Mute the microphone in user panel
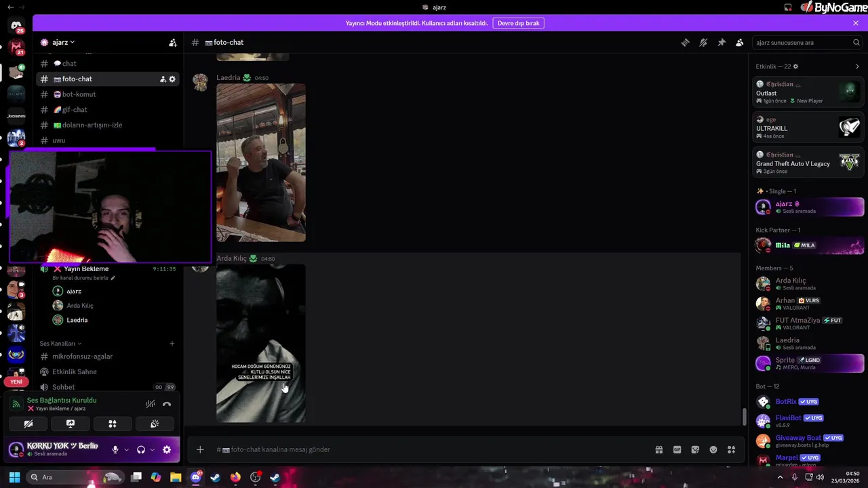This screenshot has height=488, width=868. (x=115, y=449)
